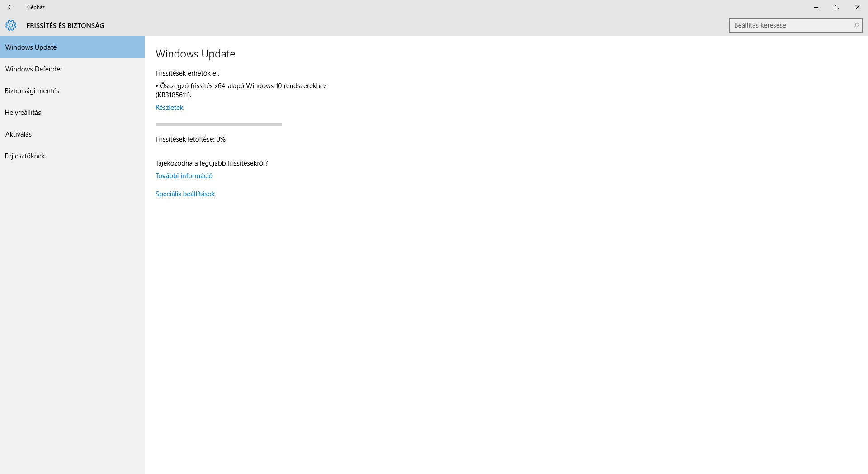Click 'FRISSÍTÉS ÉS BIZTONSÁG' header title
This screenshot has width=868, height=474.
(x=66, y=26)
